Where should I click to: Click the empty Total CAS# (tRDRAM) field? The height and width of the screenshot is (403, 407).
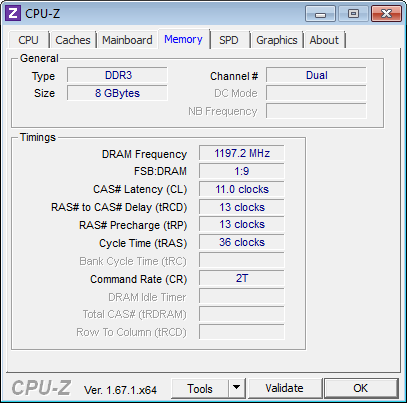tap(242, 314)
